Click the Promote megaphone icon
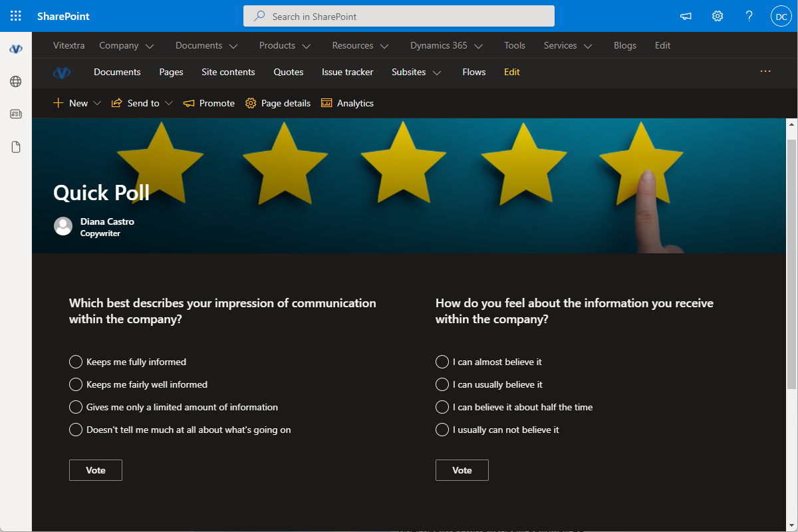Image resolution: width=798 pixels, height=532 pixels. click(x=189, y=103)
